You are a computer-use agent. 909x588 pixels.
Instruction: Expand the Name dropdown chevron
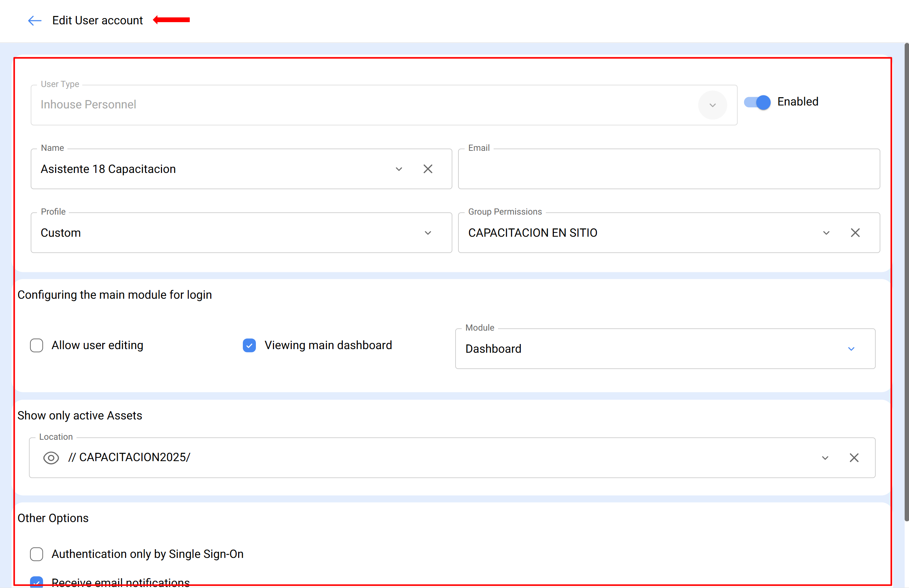click(x=399, y=169)
